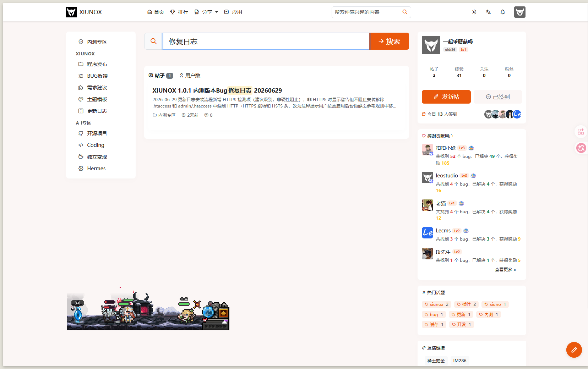Click the floating pink round icon

[x=581, y=148]
